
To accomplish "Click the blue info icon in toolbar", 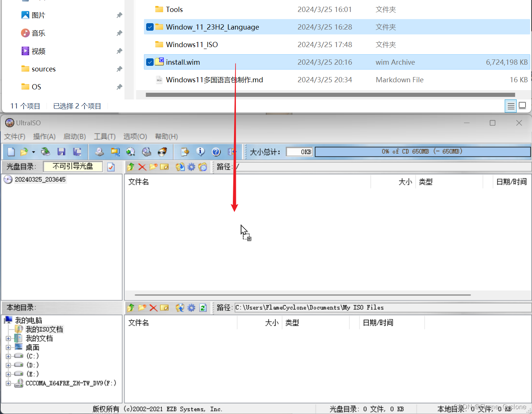I will [x=201, y=152].
